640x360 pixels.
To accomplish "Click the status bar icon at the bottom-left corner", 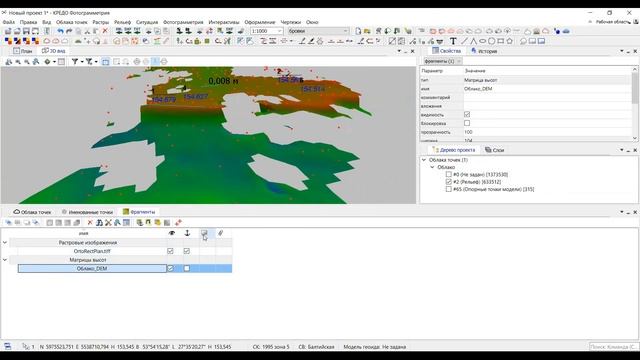I will (x=8, y=346).
